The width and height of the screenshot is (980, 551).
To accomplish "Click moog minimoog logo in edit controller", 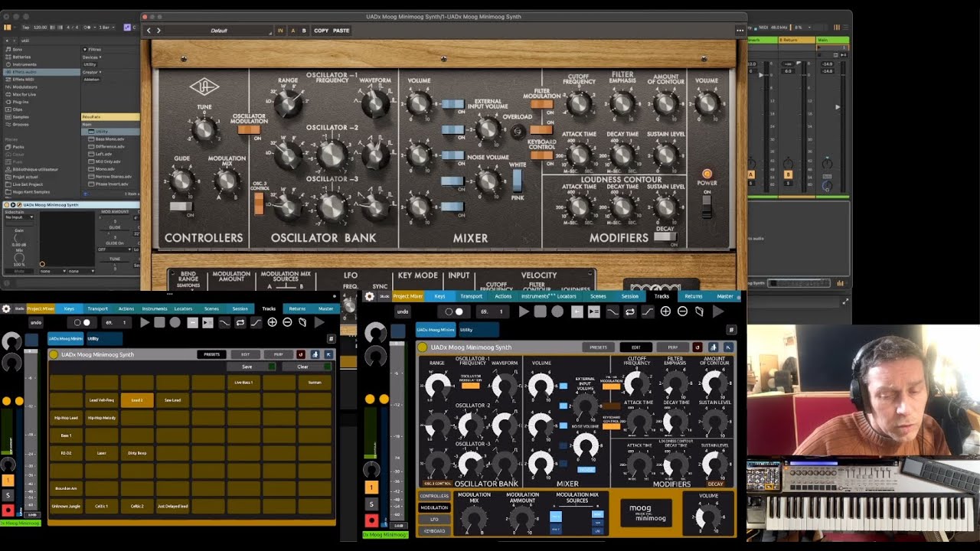I will tap(646, 513).
